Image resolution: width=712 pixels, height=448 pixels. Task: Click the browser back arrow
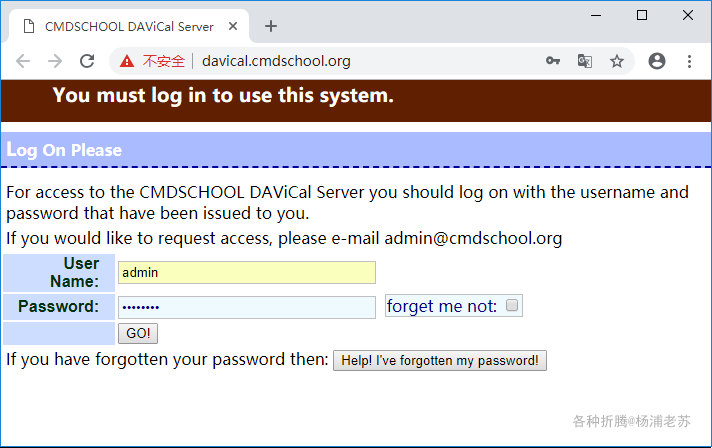pos(23,61)
